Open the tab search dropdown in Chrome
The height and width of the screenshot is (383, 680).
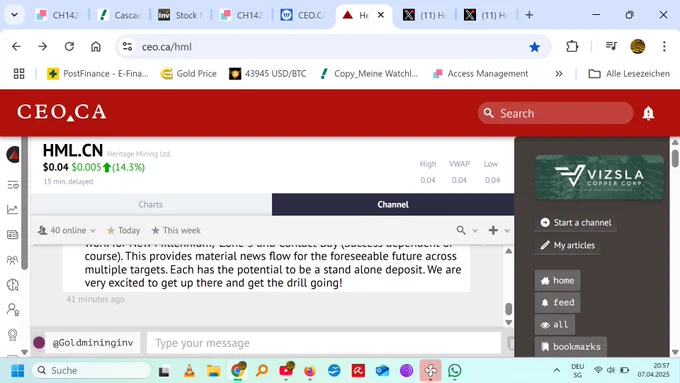point(14,15)
